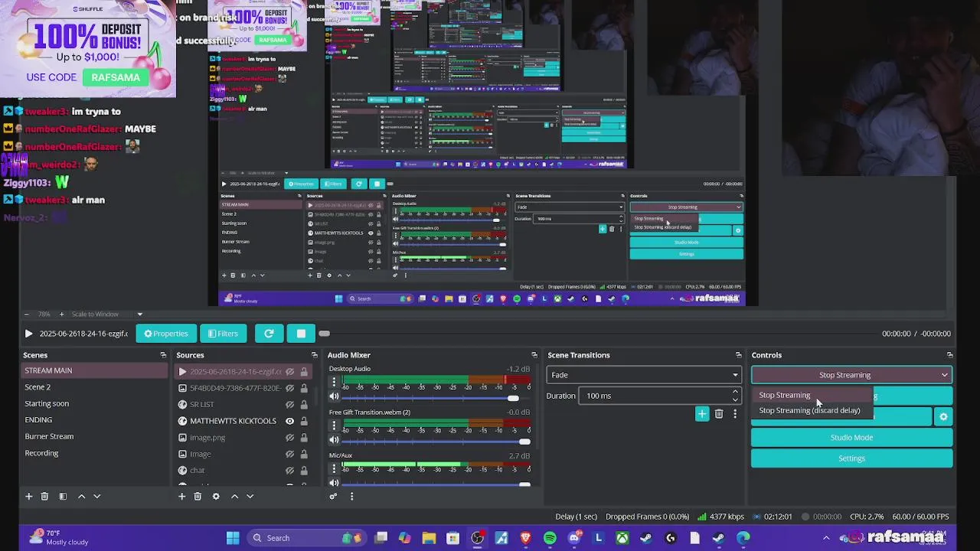Mute Desktop Audio
This screenshot has width=980, height=551.
(x=334, y=396)
